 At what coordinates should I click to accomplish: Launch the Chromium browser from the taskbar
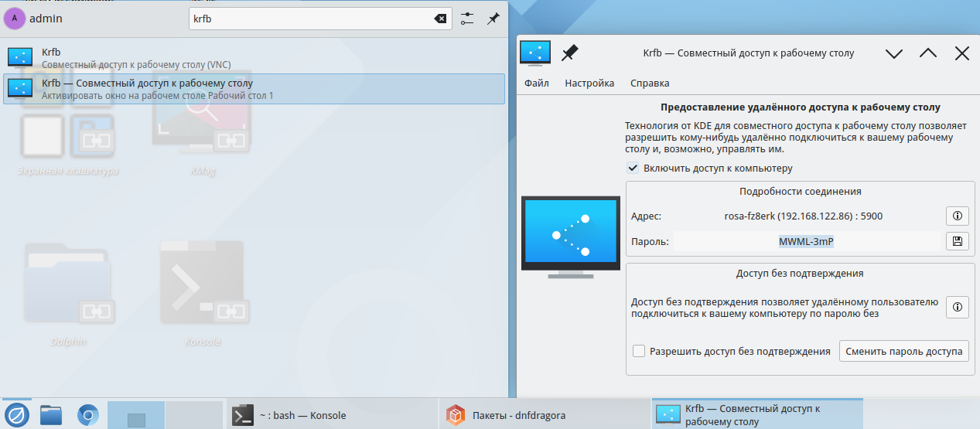click(x=87, y=415)
